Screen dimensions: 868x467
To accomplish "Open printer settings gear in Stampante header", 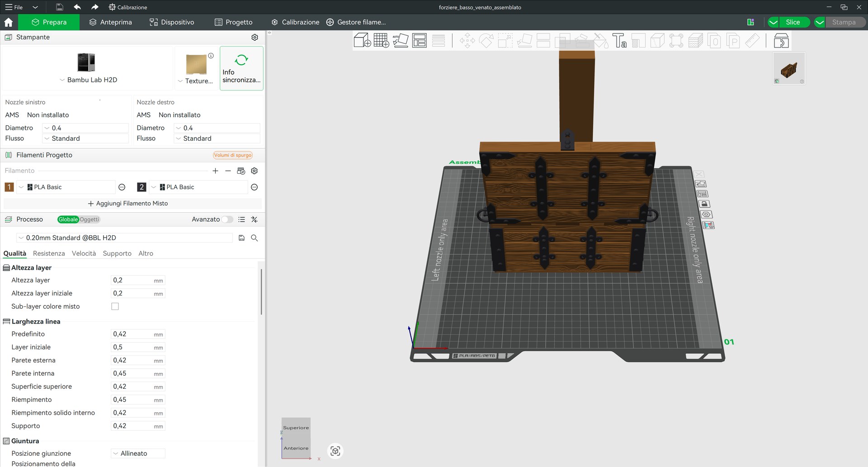I will (255, 37).
